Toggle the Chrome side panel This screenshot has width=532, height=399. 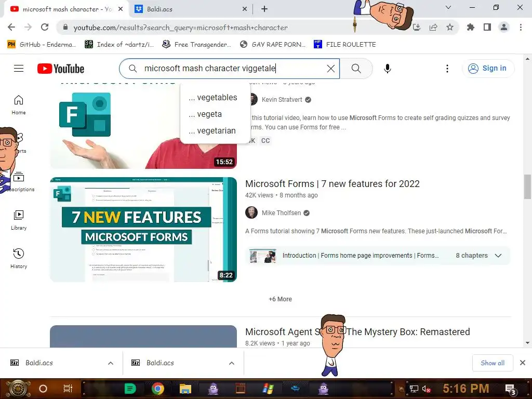[x=487, y=27]
